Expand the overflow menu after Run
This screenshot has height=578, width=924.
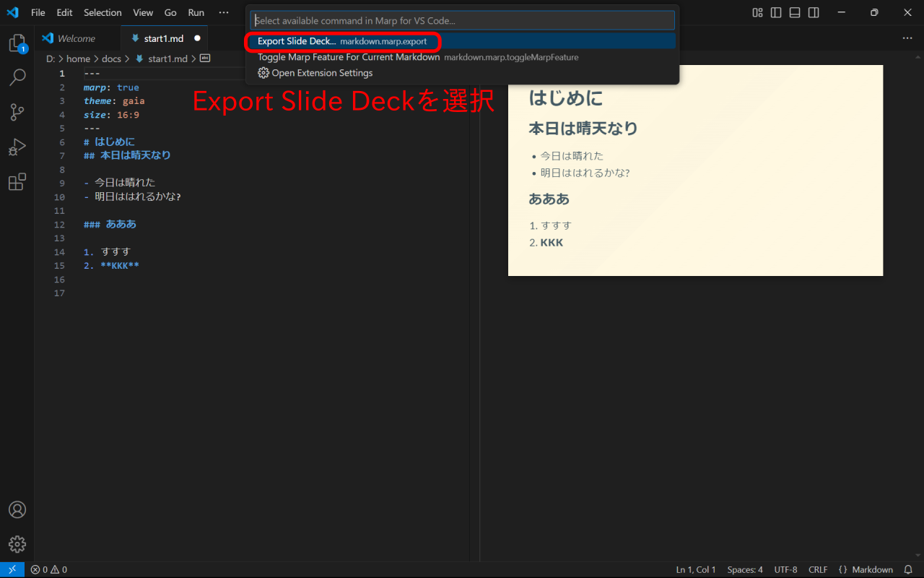click(x=224, y=12)
